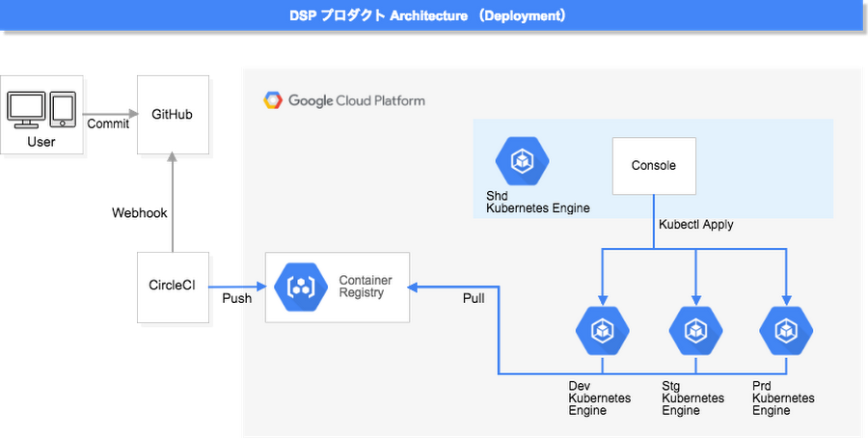
Task: Select the Prd Kubernetes Engine caption
Action: click(784, 398)
